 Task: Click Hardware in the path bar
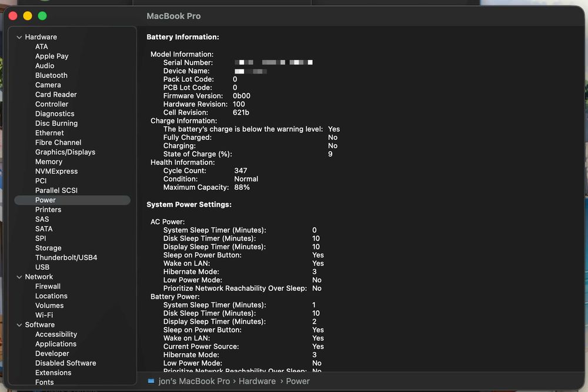pyautogui.click(x=257, y=381)
